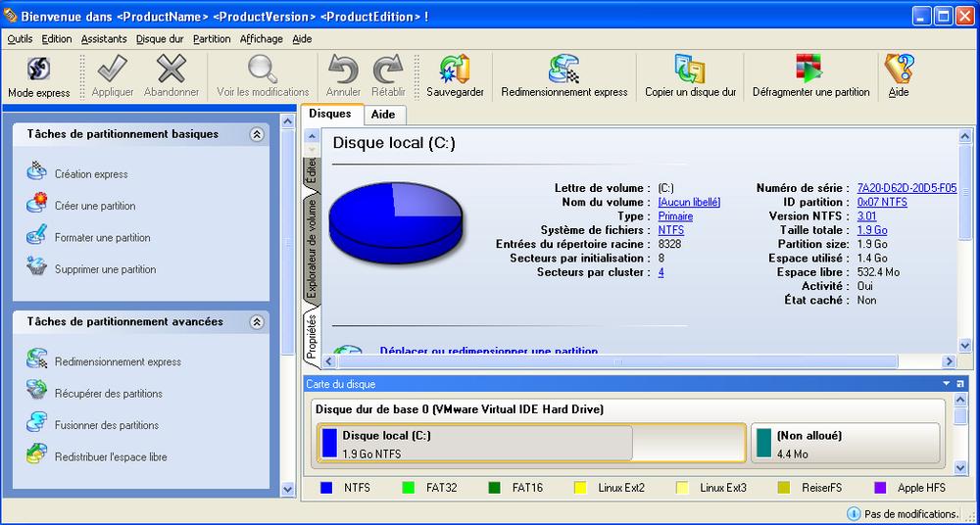Click the Appliquer checkmark icon

coord(113,69)
